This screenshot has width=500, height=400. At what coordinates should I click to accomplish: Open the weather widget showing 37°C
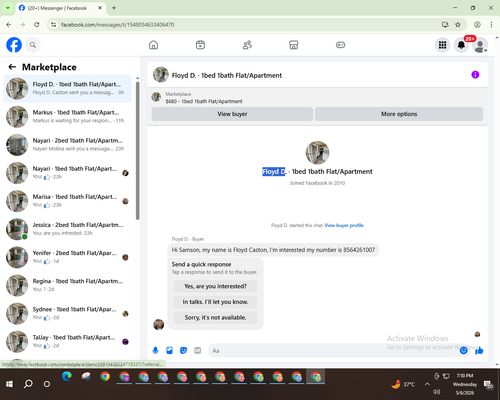[403, 384]
